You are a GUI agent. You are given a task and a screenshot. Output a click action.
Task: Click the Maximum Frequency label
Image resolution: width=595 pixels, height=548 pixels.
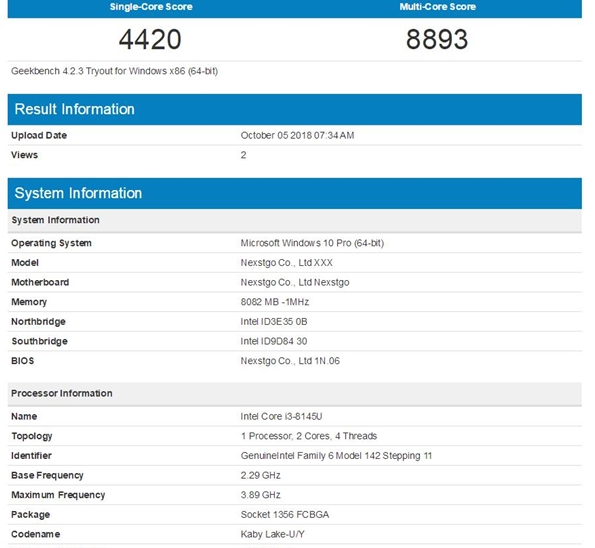[x=58, y=495]
